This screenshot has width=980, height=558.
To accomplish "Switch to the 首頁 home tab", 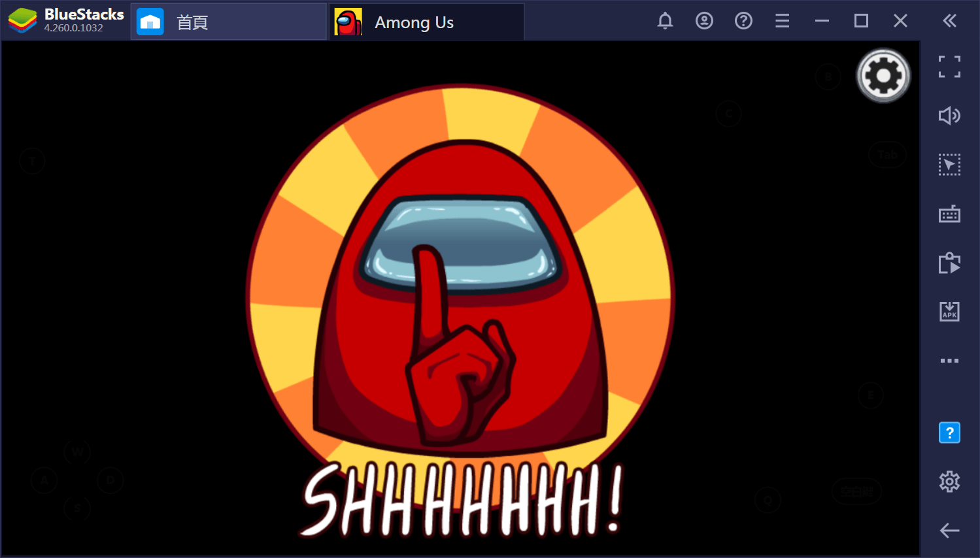I will coord(228,22).
